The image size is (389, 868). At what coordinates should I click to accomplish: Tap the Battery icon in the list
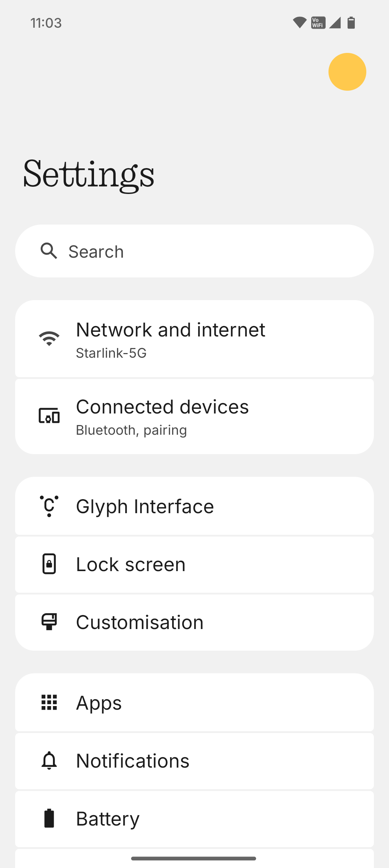click(49, 818)
